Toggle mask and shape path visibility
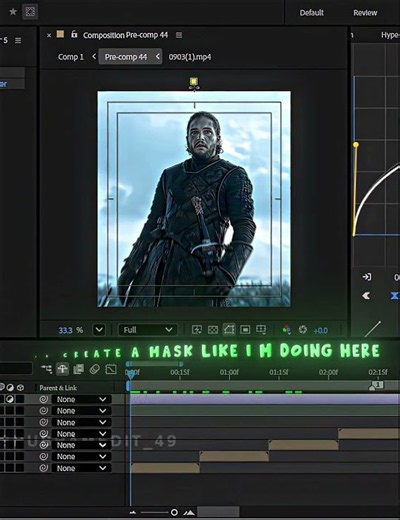The height and width of the screenshot is (520, 400). pos(229,330)
